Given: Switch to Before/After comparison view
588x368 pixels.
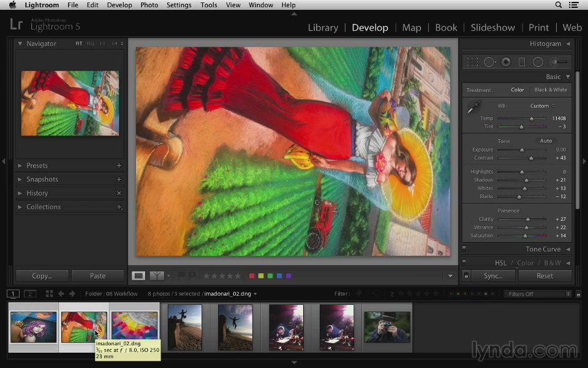Looking at the screenshot, I should [157, 276].
